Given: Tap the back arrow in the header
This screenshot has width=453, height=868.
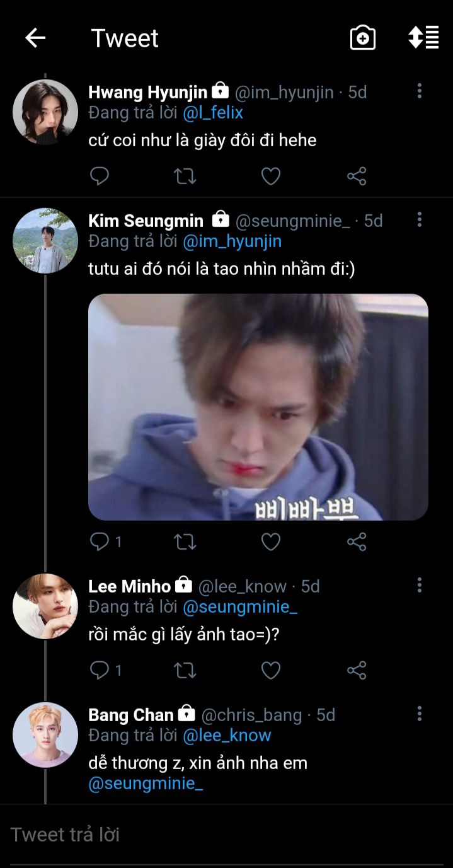Looking at the screenshot, I should [35, 38].
